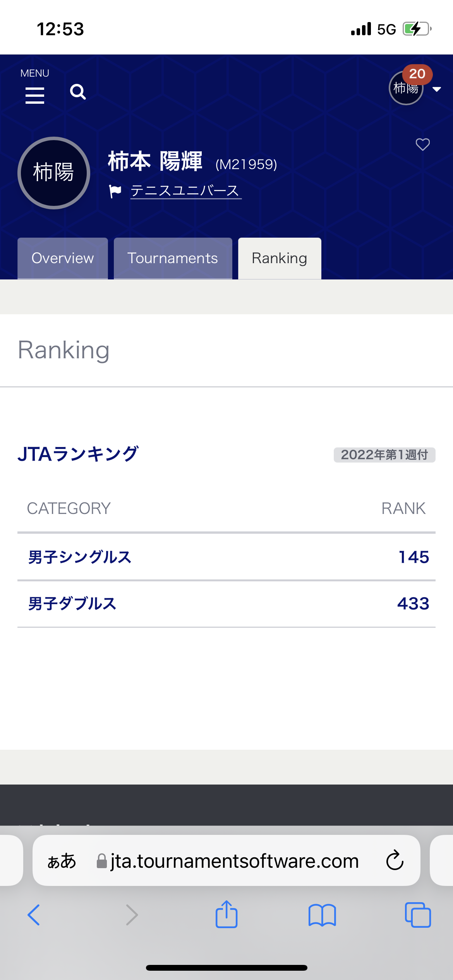Expand the account dropdown arrow

pyautogui.click(x=437, y=89)
